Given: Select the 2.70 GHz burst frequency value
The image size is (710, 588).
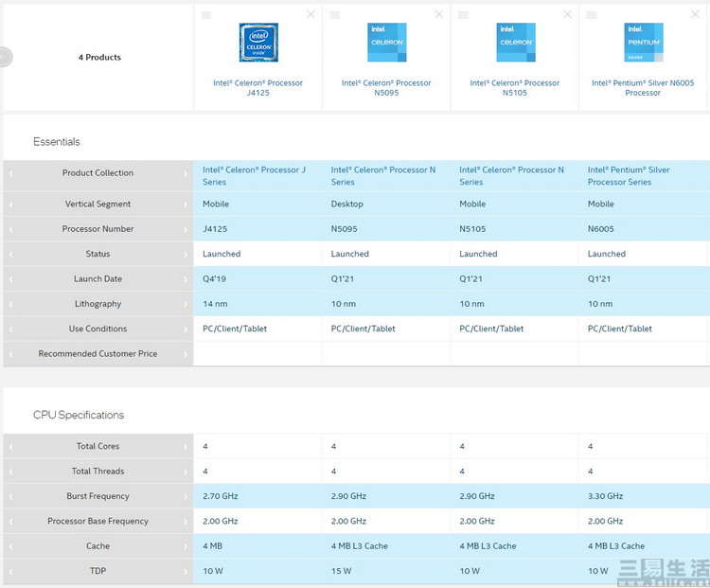Looking at the screenshot, I should pyautogui.click(x=220, y=496).
